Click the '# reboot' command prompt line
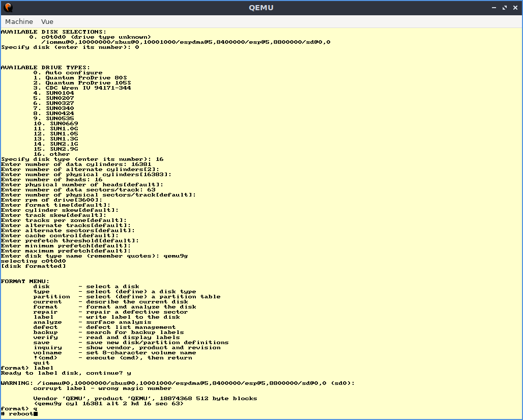The image size is (523, 420). [19, 414]
